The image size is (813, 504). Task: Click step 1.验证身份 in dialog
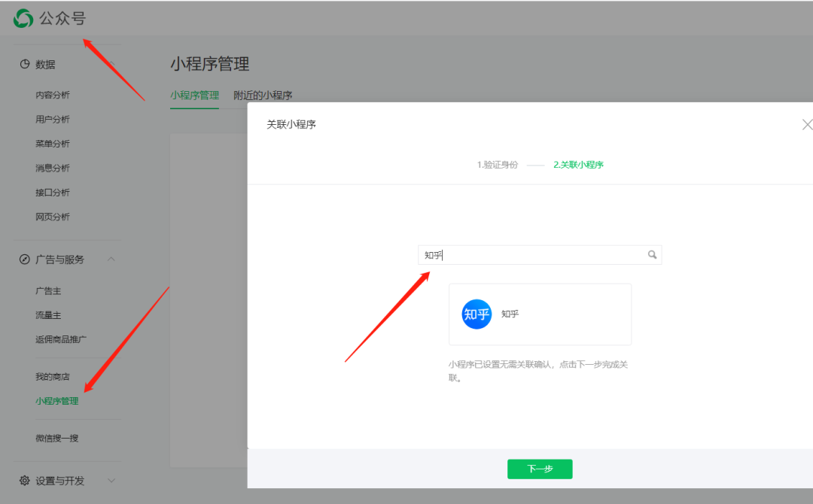(x=498, y=165)
